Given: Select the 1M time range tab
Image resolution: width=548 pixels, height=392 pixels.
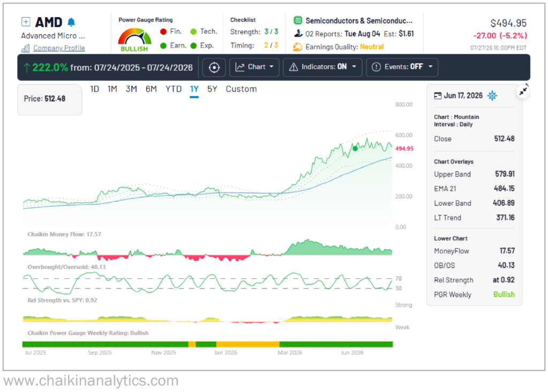Looking at the screenshot, I should (112, 89).
